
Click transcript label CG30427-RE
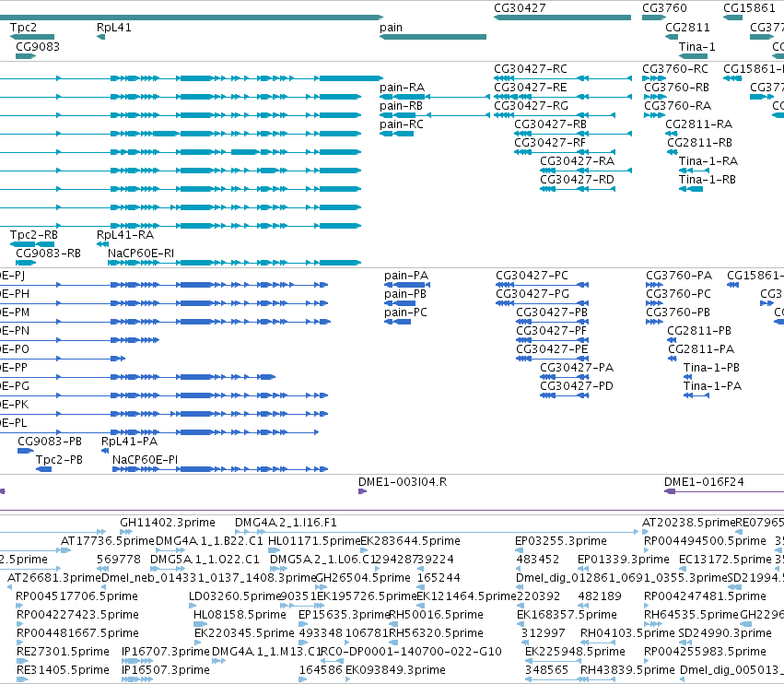click(531, 88)
